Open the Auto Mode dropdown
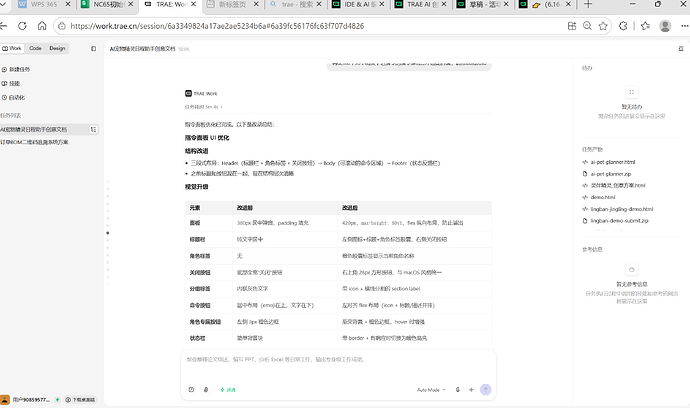The width and height of the screenshot is (690, 408). (x=431, y=390)
